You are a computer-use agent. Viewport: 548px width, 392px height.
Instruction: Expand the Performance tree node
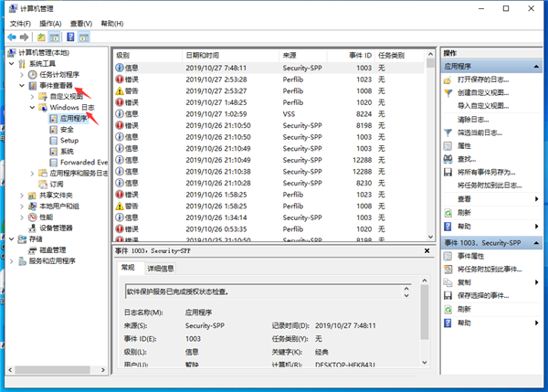(22, 217)
